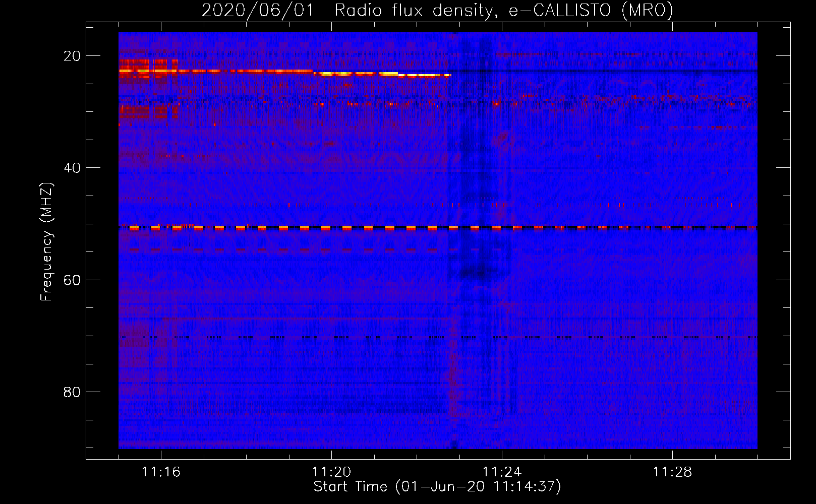Viewport: 816px width, 504px height.
Task: Click the 'Start Time (01-Jun-20 11:14:37)' label
Action: pos(437,487)
